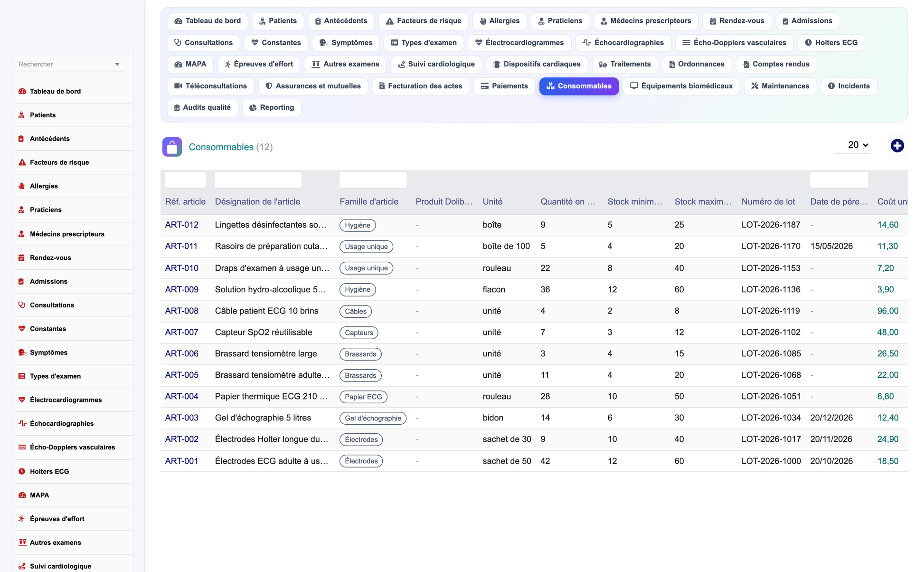Click the Désignation de l'article filter field

[258, 180]
